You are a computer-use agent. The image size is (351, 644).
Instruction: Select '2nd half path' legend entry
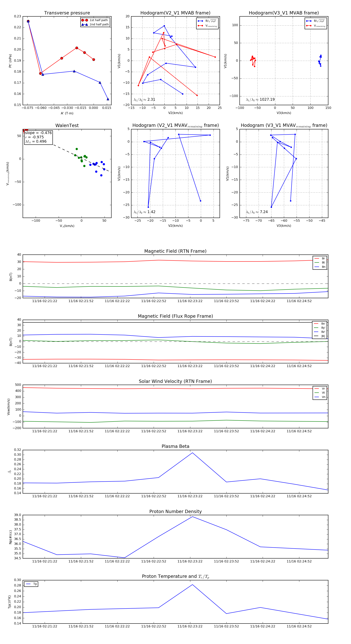click(95, 24)
